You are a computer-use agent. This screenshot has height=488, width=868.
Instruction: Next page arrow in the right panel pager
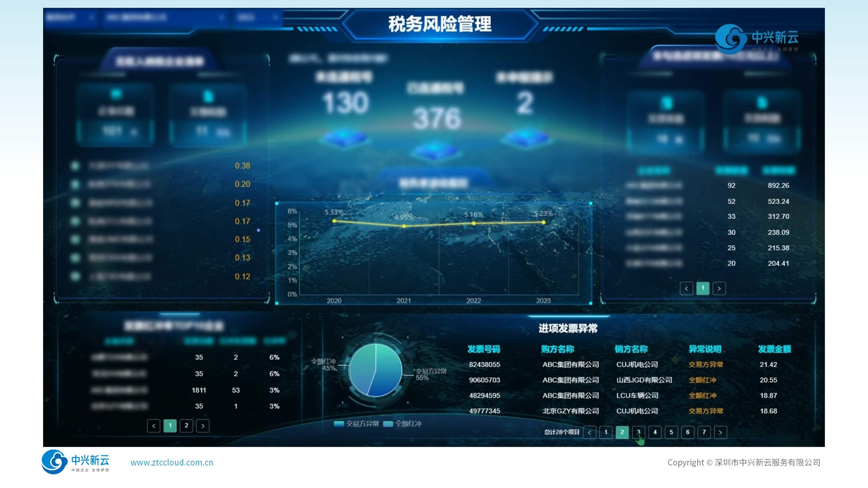pos(719,288)
